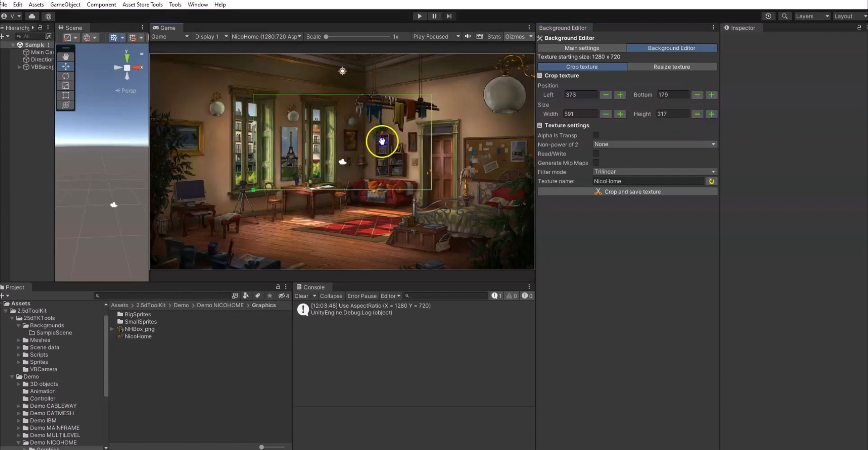868x450 pixels.
Task: Select the Rotate tool in Scene overlay
Action: 66,76
